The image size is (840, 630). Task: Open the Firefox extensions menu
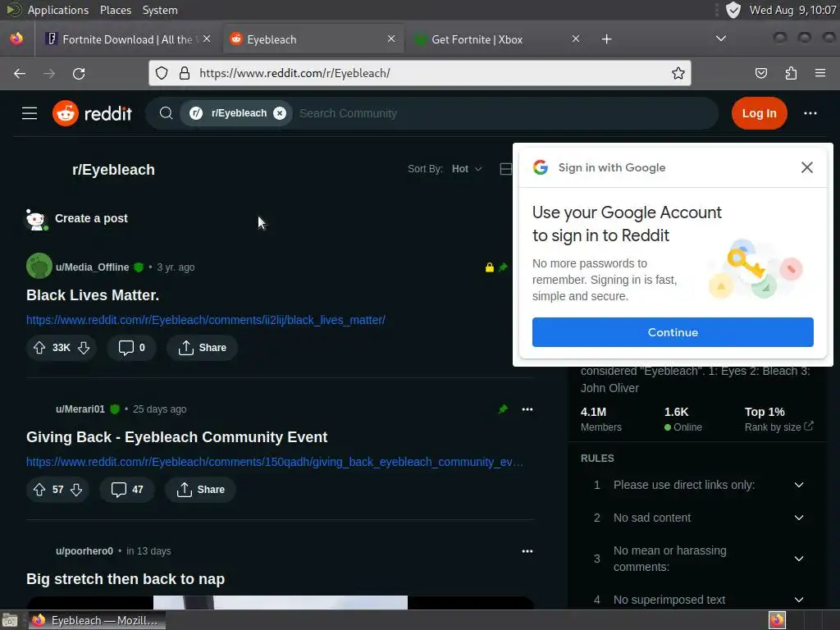pyautogui.click(x=791, y=73)
